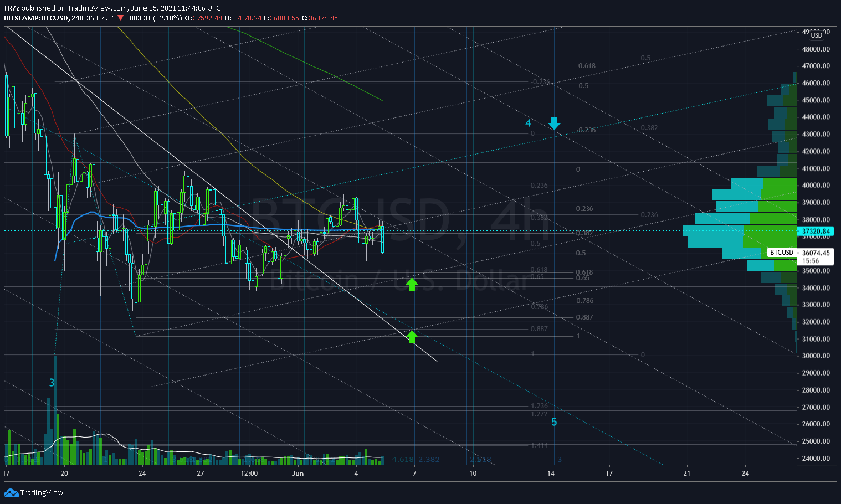Click the 48000.00 price axis label
Image resolution: width=841 pixels, height=504 pixels.
pos(816,49)
